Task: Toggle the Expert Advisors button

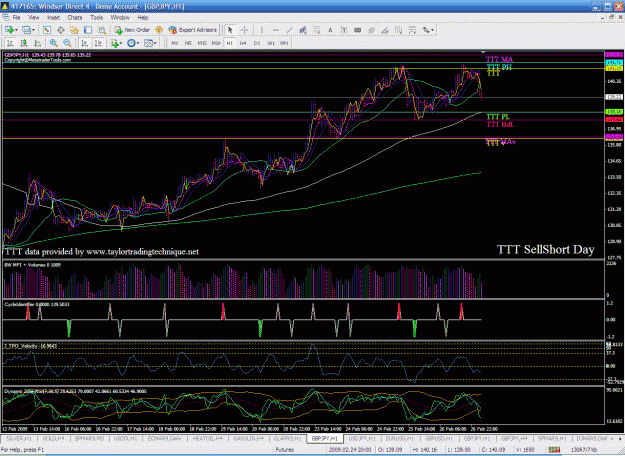Action: click(193, 30)
